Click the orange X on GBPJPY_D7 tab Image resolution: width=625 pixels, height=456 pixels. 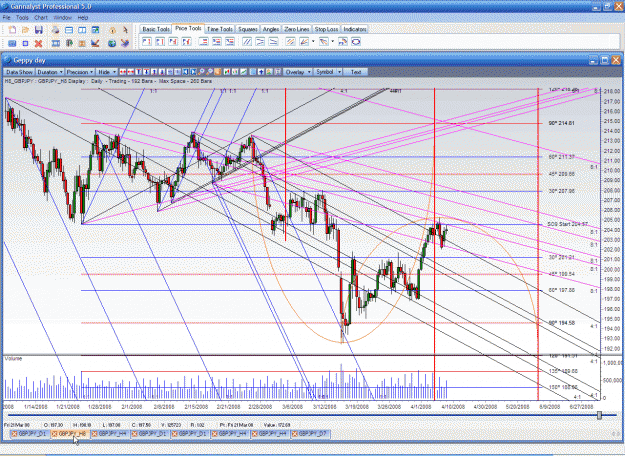[x=294, y=434]
